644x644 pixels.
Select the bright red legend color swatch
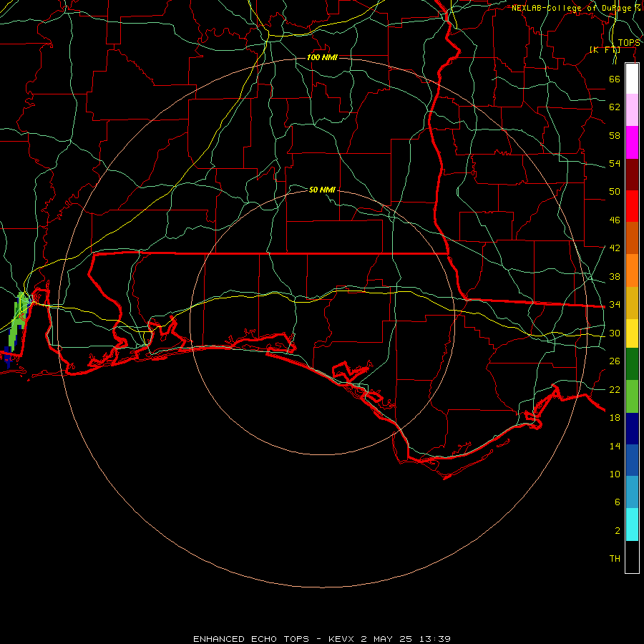point(632,206)
